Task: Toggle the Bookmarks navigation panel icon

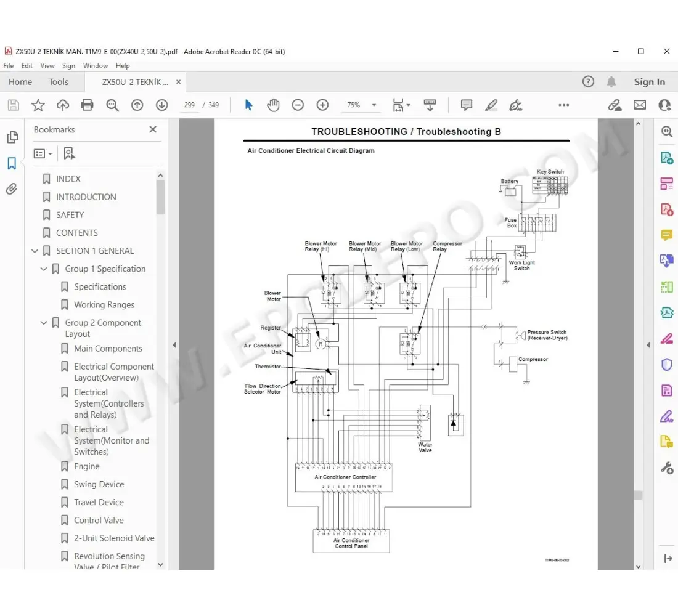Action: pos(12,163)
